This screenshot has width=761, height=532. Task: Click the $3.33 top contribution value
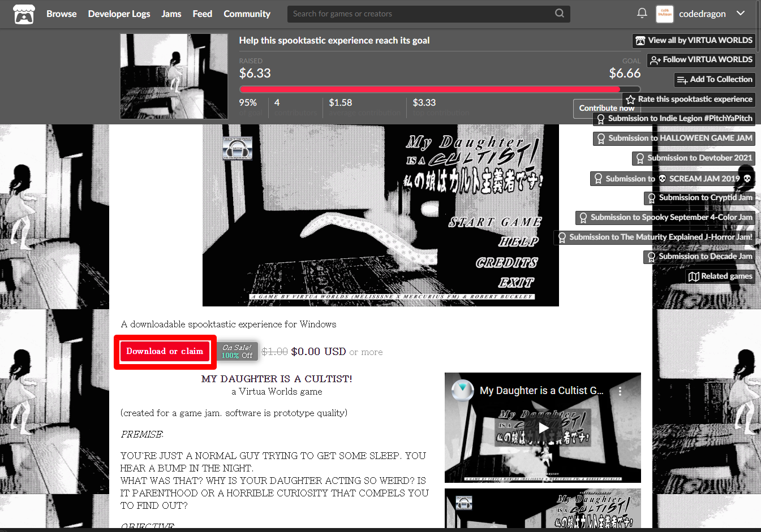click(424, 103)
